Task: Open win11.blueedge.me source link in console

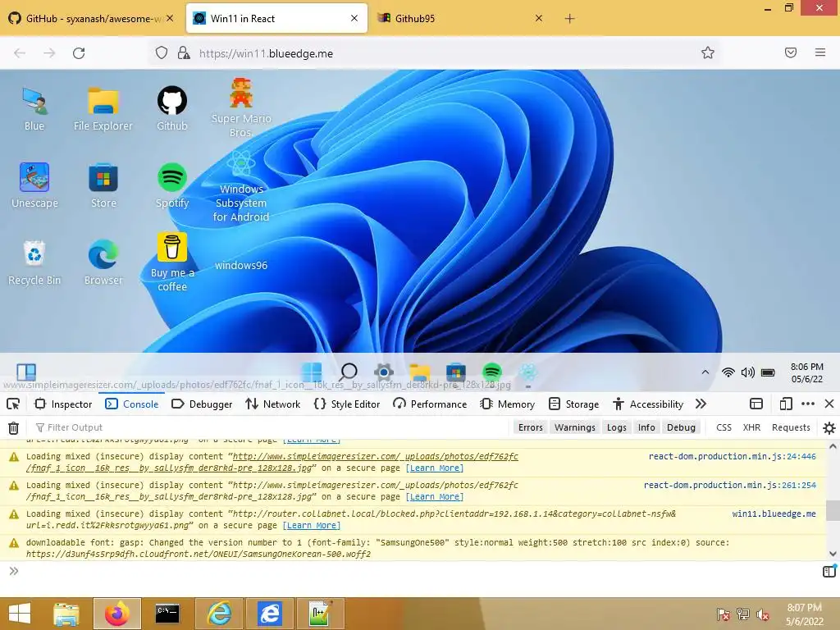Action: coord(774,514)
